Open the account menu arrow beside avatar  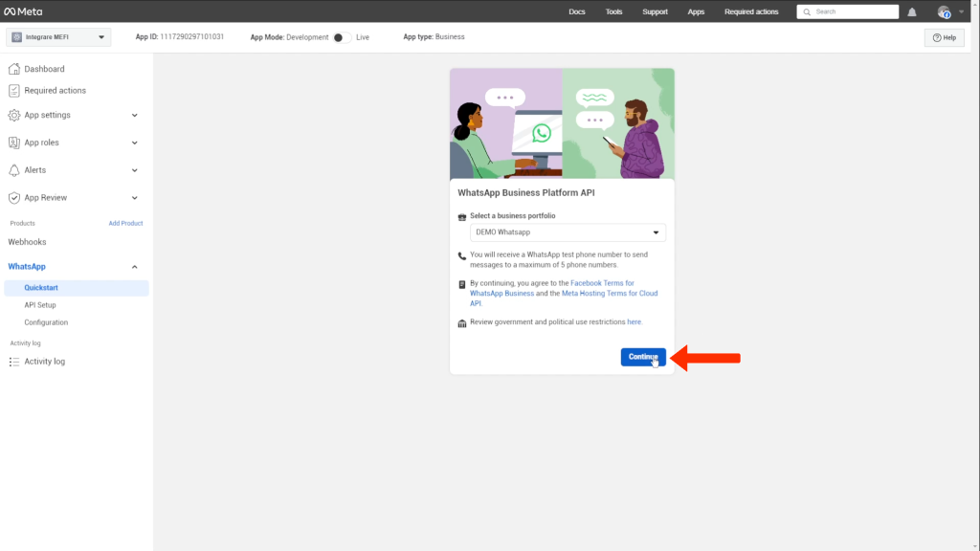pyautogui.click(x=961, y=11)
